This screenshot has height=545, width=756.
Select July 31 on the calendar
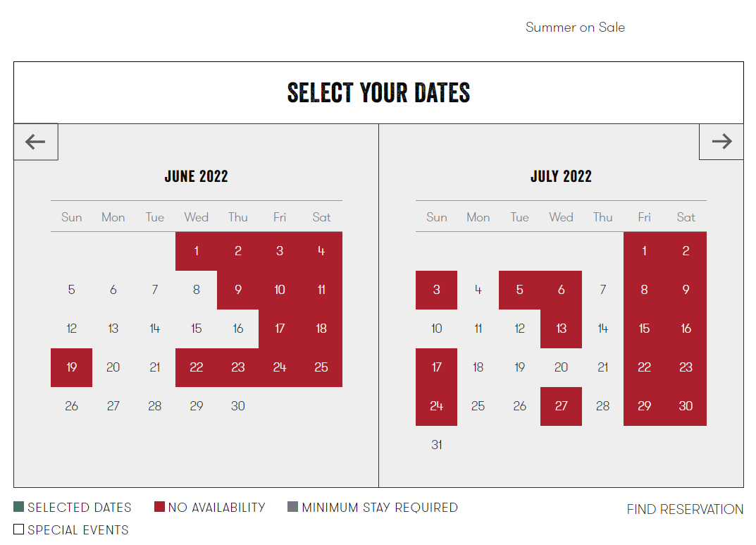tap(436, 445)
